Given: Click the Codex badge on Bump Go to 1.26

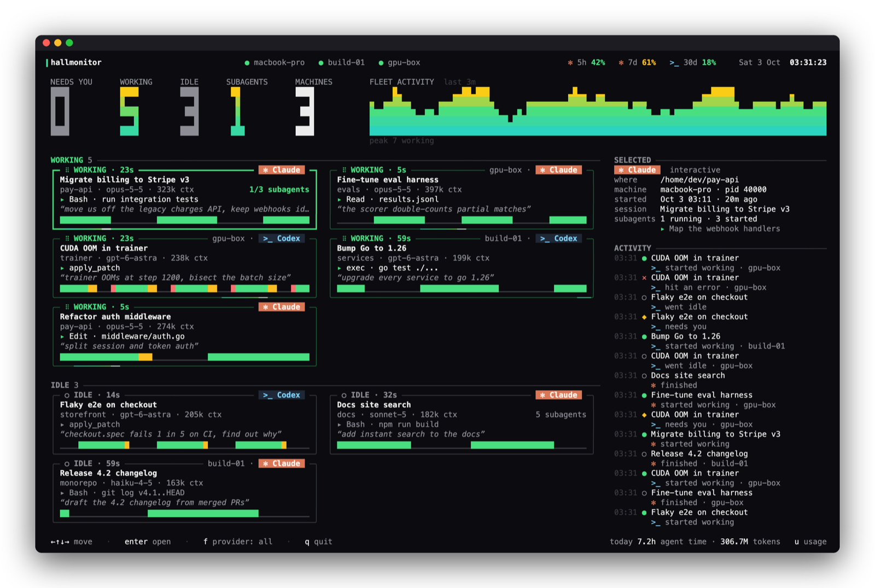Looking at the screenshot, I should [558, 238].
